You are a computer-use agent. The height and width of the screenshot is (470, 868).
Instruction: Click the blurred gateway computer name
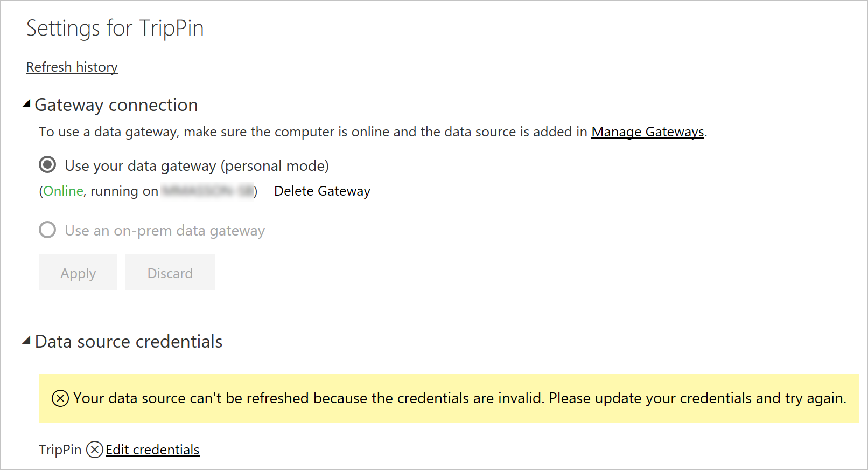207,191
